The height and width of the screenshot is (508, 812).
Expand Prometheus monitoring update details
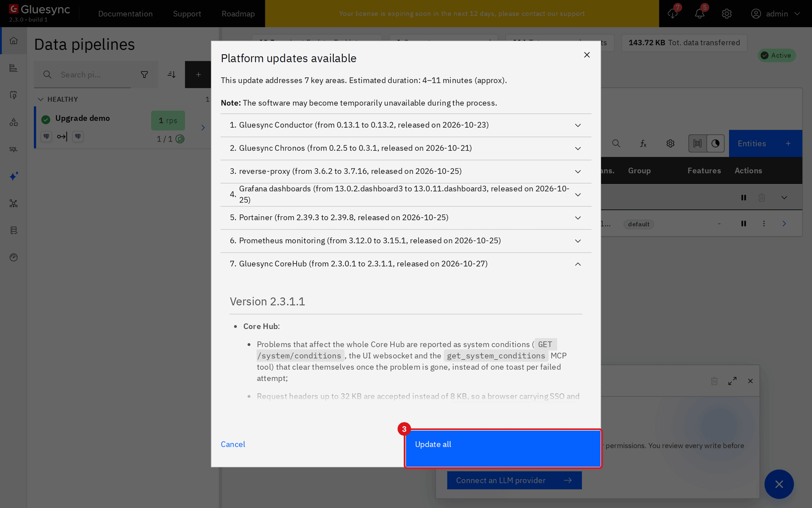point(406,241)
